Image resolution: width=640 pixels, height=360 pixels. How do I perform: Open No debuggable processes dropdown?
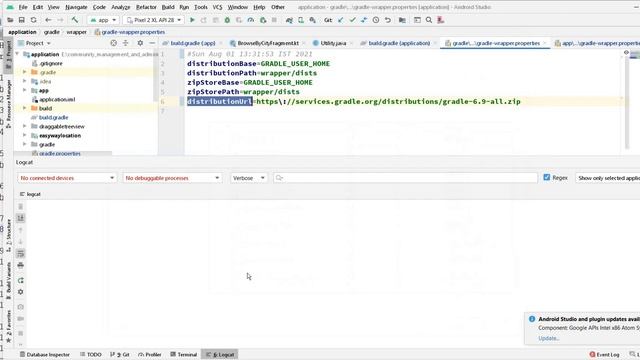click(x=172, y=178)
